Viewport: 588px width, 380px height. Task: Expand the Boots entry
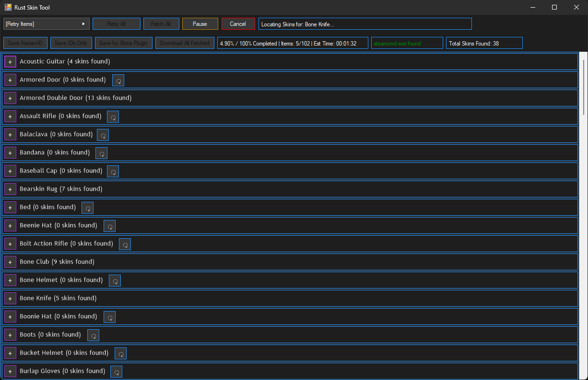tap(10, 335)
